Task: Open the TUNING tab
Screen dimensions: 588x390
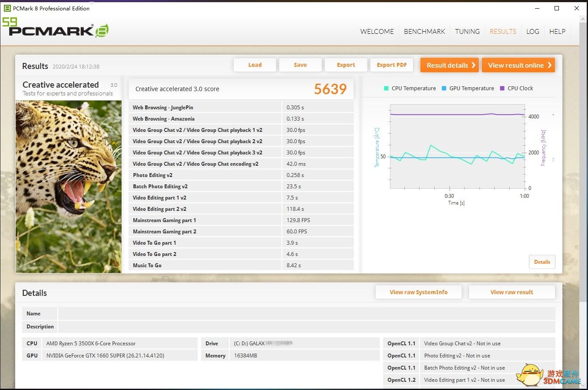Action: point(467,31)
